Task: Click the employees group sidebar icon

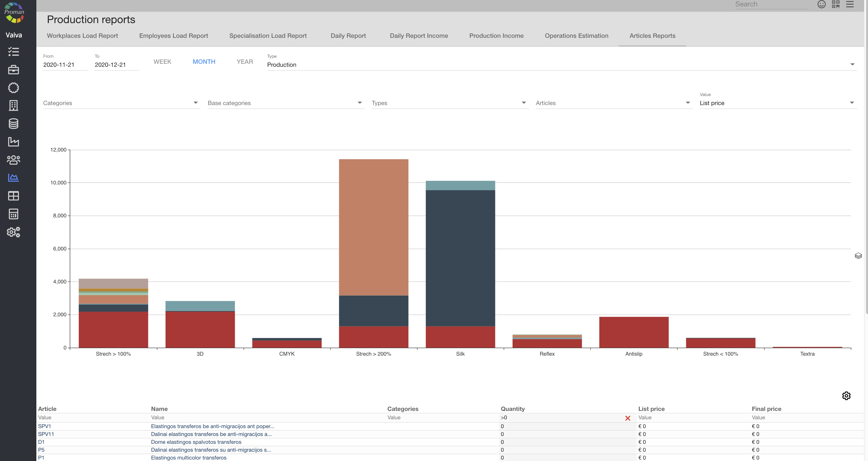Action: 14,160
